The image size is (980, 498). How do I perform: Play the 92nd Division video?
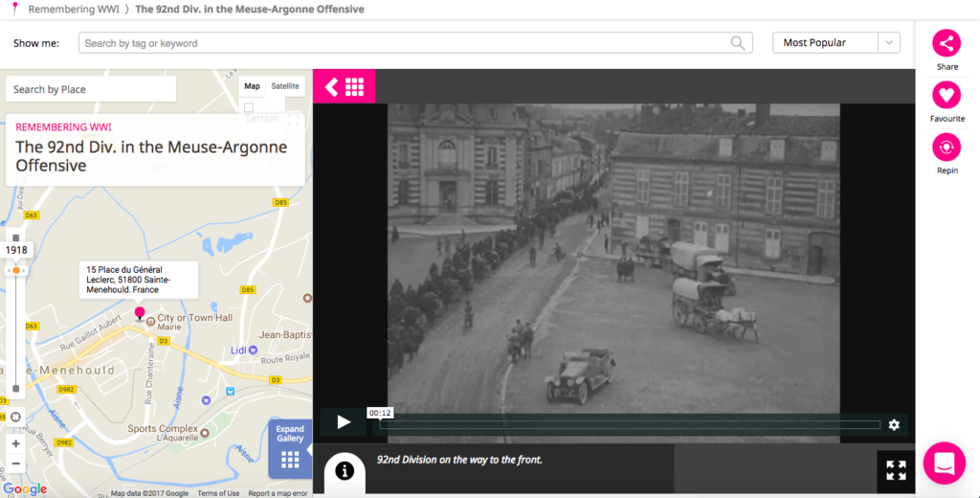click(x=344, y=422)
